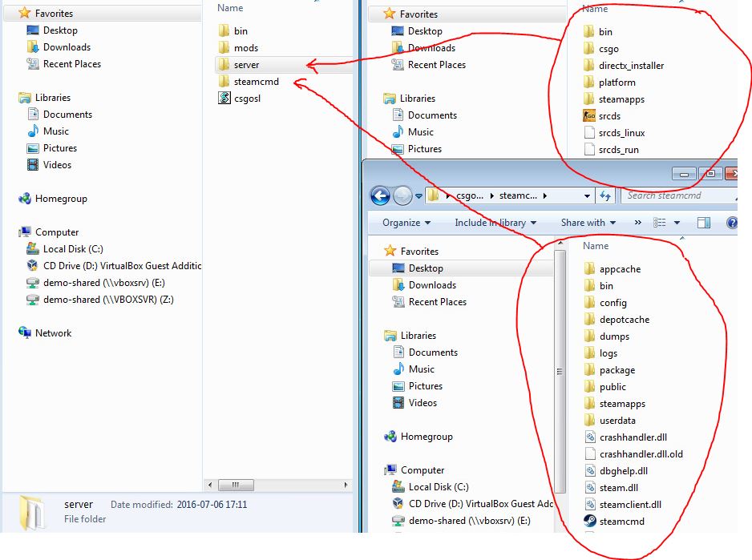The width and height of the screenshot is (752, 560).
Task: Open the directx_installer folder in top-right window
Action: click(x=624, y=65)
